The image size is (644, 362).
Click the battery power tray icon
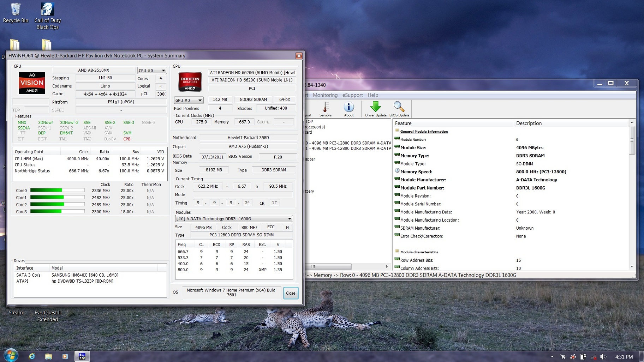583,357
